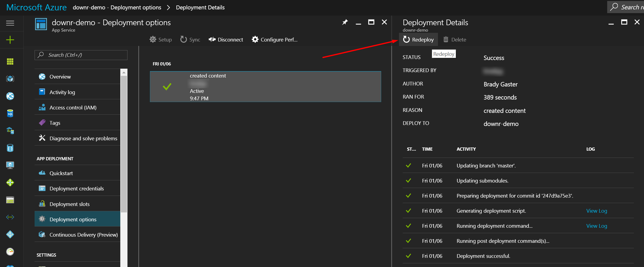644x267 pixels.
Task: Click the 'downr-demo' deploy to value
Action: tap(501, 124)
